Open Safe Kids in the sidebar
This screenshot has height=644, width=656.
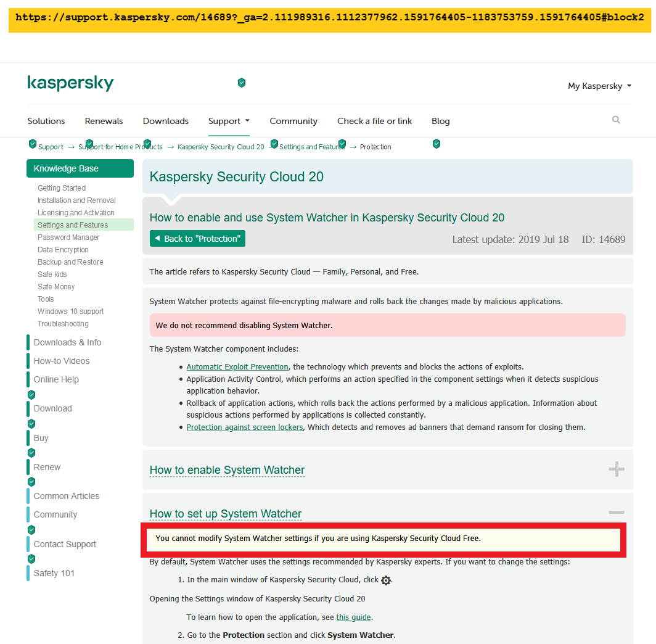[52, 274]
